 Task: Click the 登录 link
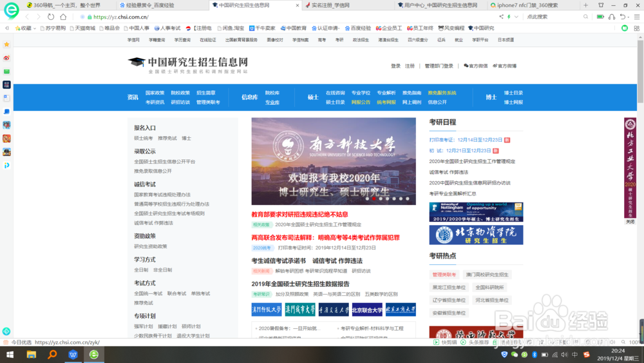(x=395, y=66)
